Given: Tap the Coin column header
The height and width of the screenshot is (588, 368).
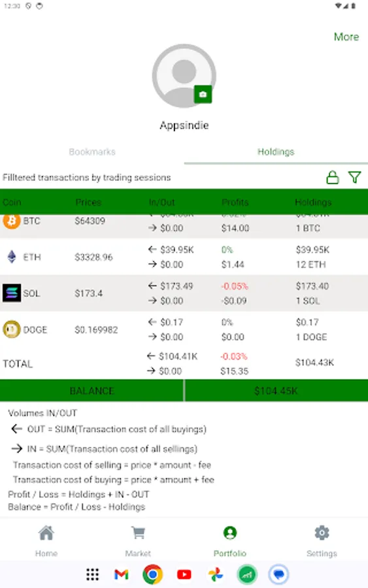Looking at the screenshot, I should point(12,202).
